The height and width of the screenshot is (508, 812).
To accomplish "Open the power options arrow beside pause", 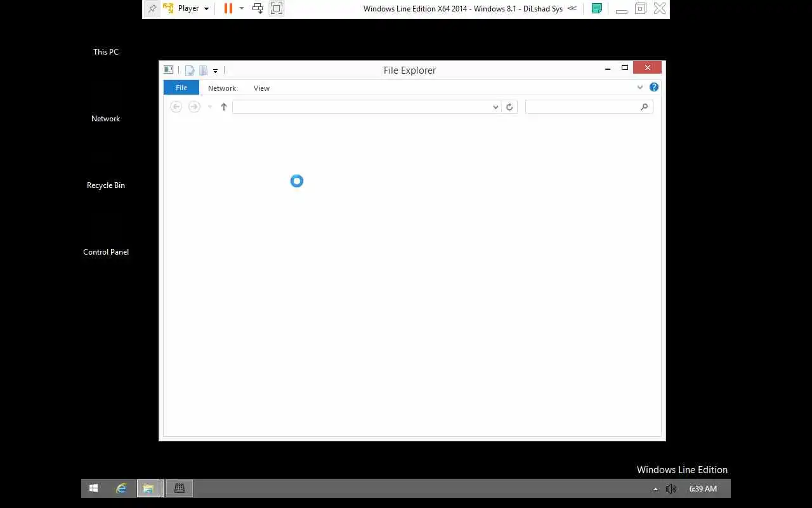I will point(242,9).
